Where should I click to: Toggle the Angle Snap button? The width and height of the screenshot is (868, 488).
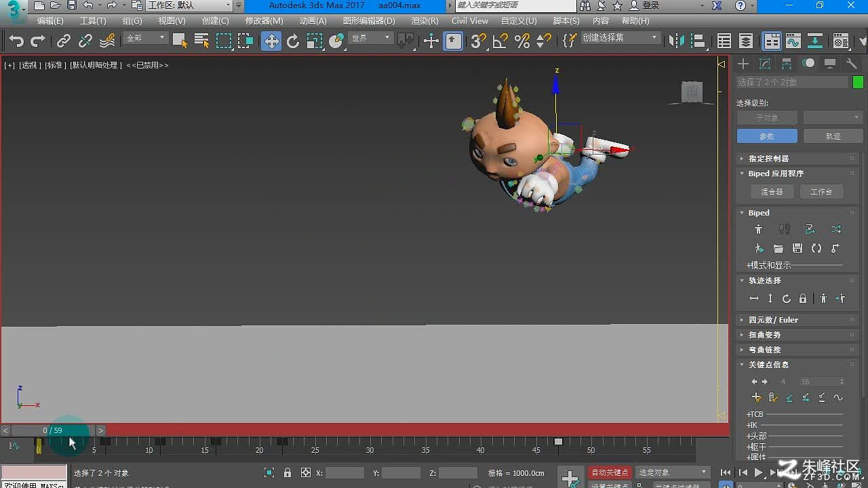point(500,41)
